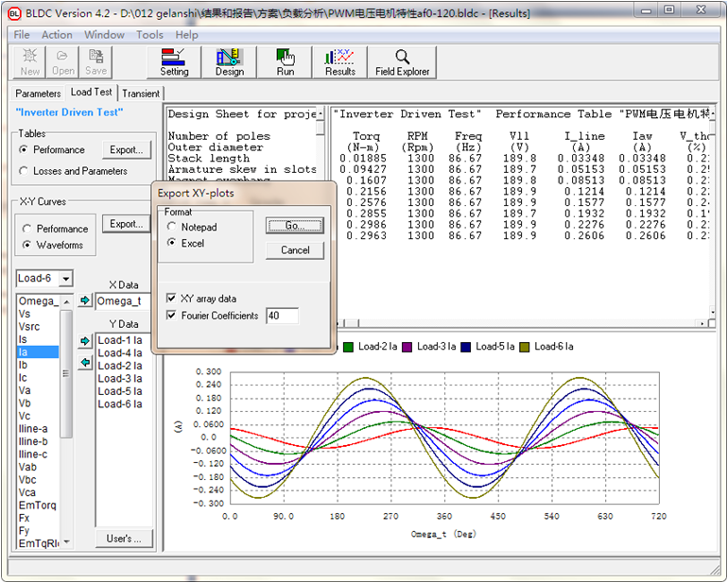Click Go in the Export XY-plots dialog
The width and height of the screenshot is (728, 583).
point(295,226)
